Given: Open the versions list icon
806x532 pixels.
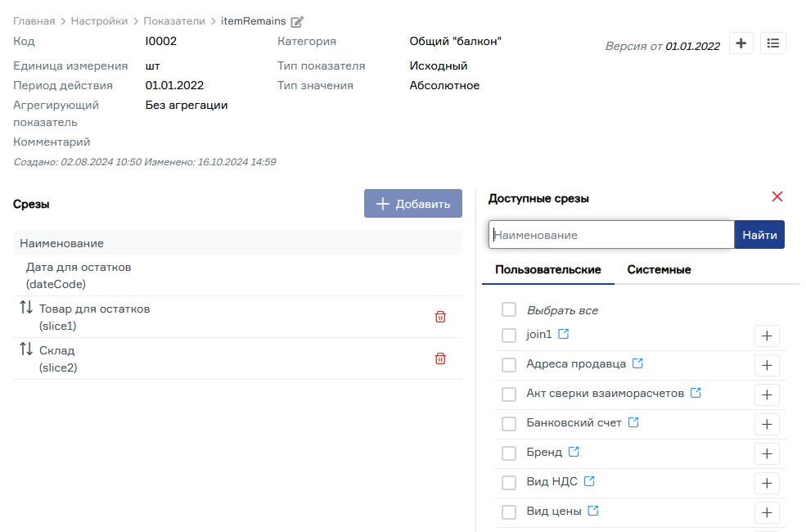Looking at the screenshot, I should point(773,43).
